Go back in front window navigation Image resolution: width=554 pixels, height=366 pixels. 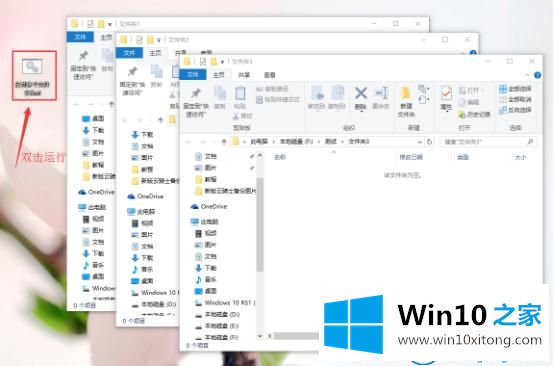tap(189, 142)
